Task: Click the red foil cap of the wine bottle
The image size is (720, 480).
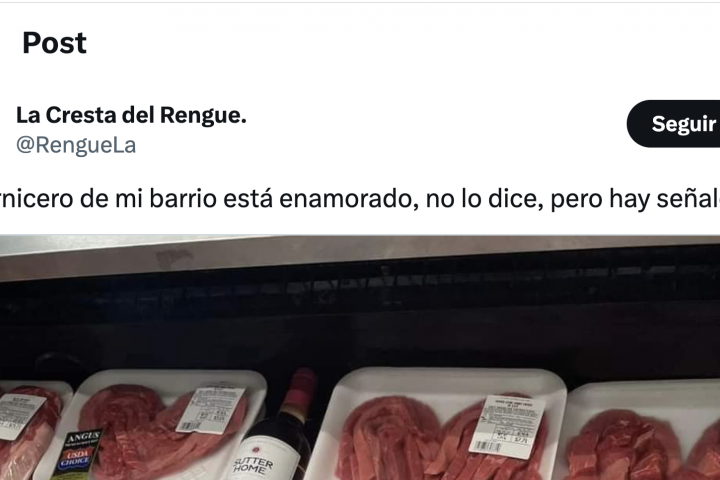Action: pos(299,389)
